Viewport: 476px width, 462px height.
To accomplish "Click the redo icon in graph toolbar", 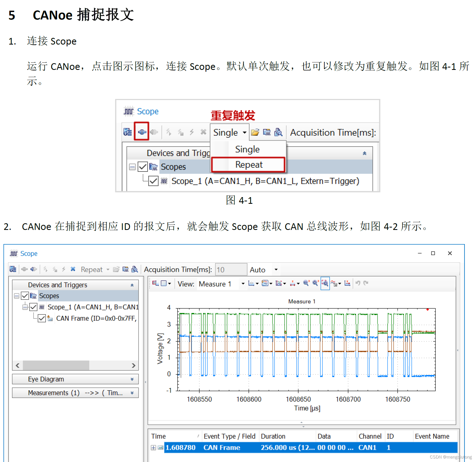I will tap(366, 283).
